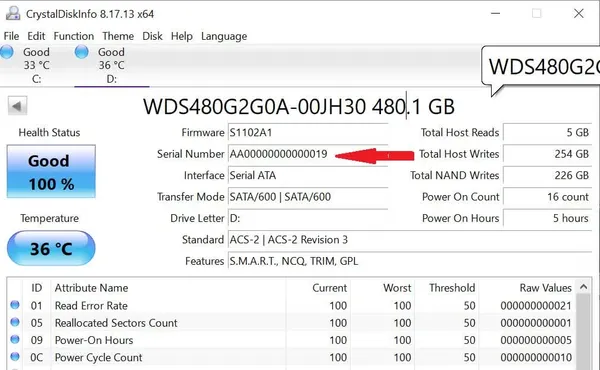Click status dot for Read Error Rate row

coord(15,305)
